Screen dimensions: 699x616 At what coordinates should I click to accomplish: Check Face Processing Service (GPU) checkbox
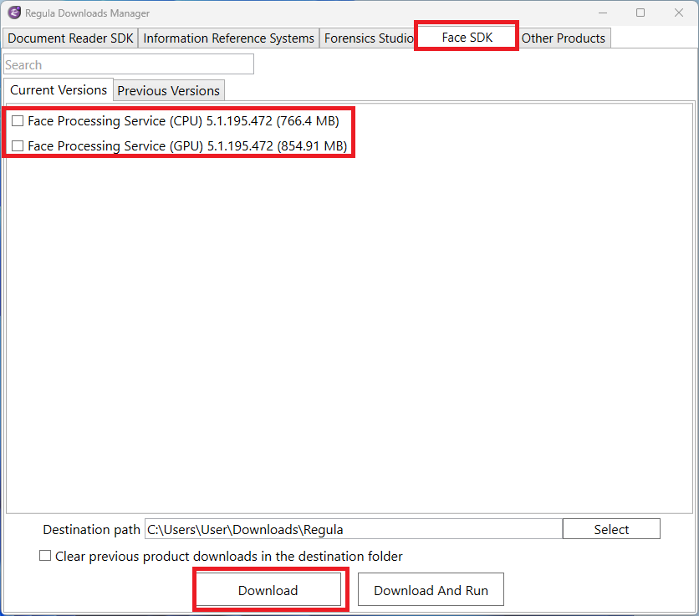[18, 145]
